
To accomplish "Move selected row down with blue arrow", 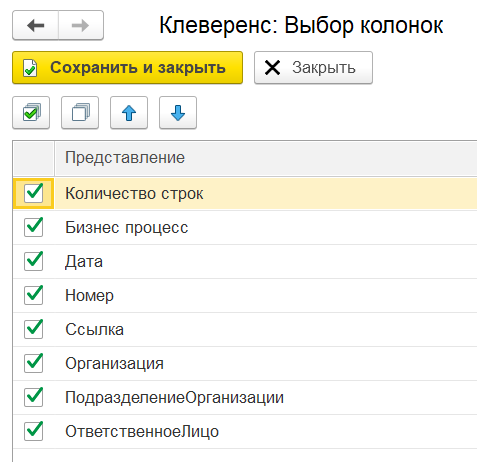I will tap(178, 113).
